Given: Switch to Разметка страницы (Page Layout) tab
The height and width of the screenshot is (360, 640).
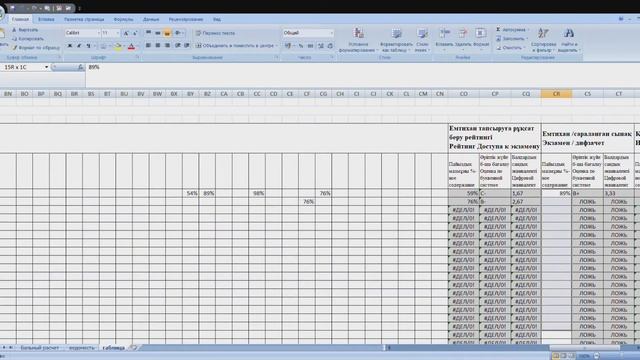Looking at the screenshot, I should coord(84,19).
